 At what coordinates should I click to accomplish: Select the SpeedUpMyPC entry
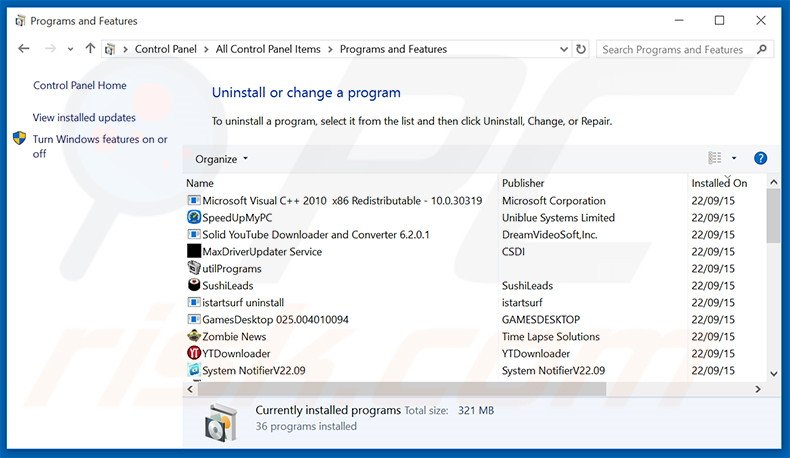pos(237,218)
